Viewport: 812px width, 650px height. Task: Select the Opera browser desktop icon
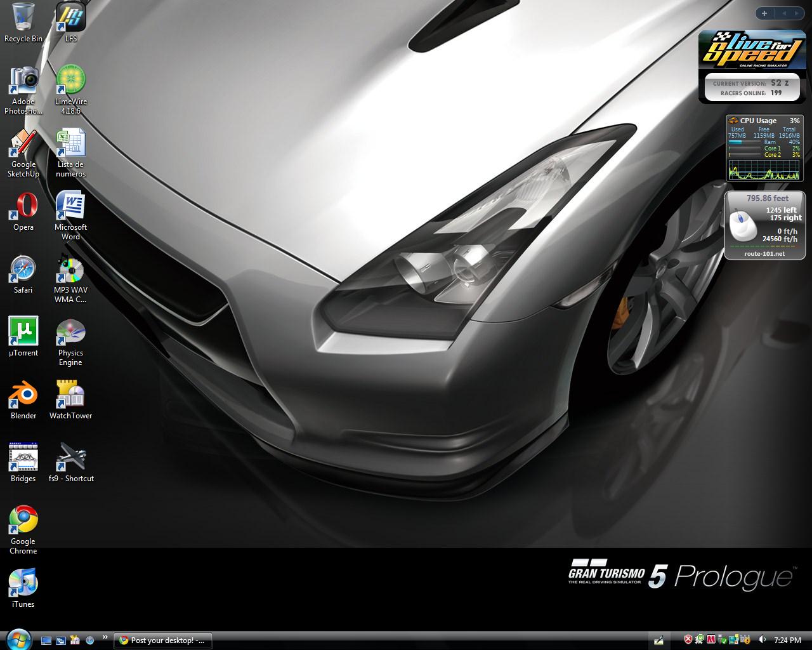tap(23, 211)
